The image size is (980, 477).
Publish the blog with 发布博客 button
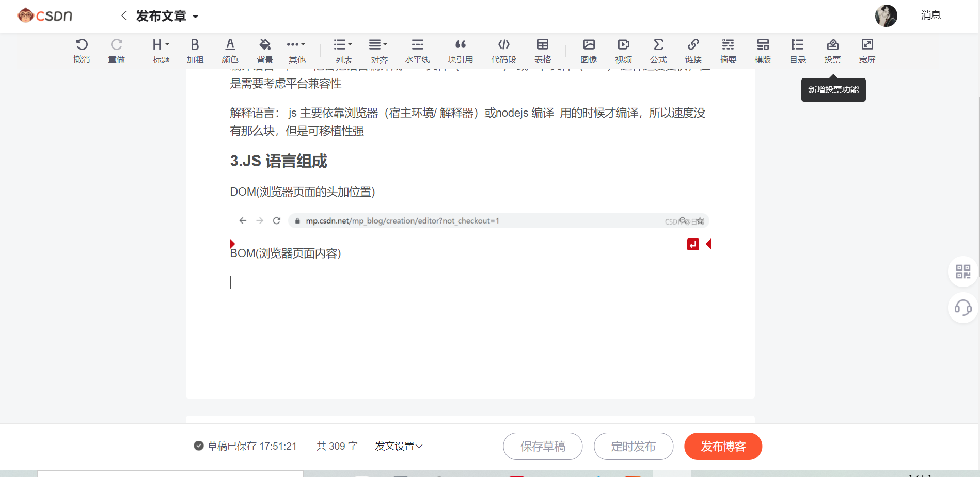pos(723,446)
